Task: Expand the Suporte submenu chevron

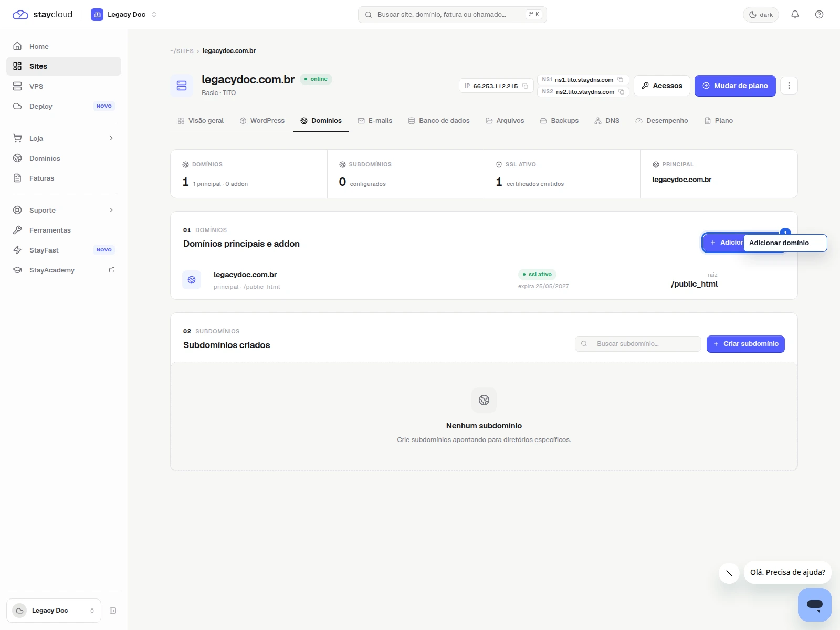Action: [111, 210]
